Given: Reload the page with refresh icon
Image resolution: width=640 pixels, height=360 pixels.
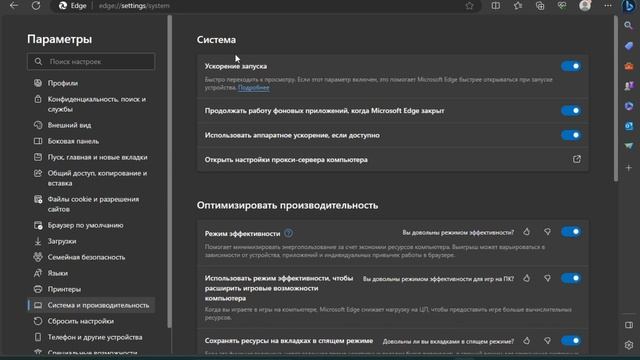Looking at the screenshot, I should [x=36, y=6].
